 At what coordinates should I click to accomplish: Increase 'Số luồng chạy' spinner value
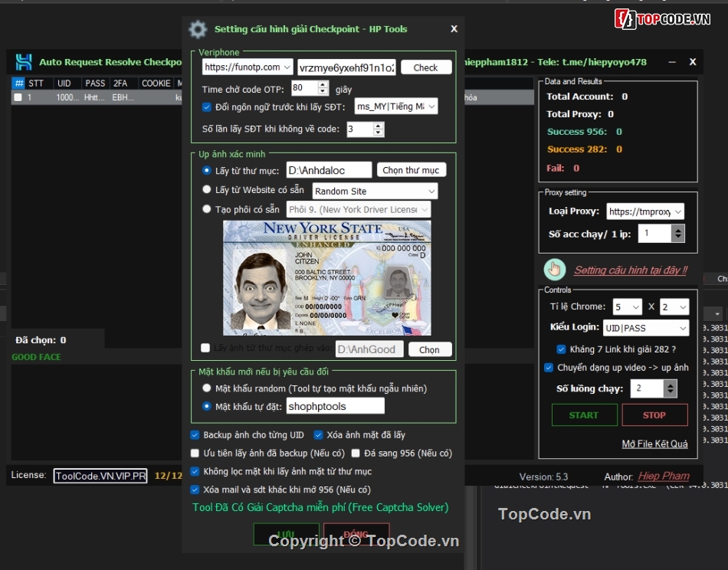point(670,385)
